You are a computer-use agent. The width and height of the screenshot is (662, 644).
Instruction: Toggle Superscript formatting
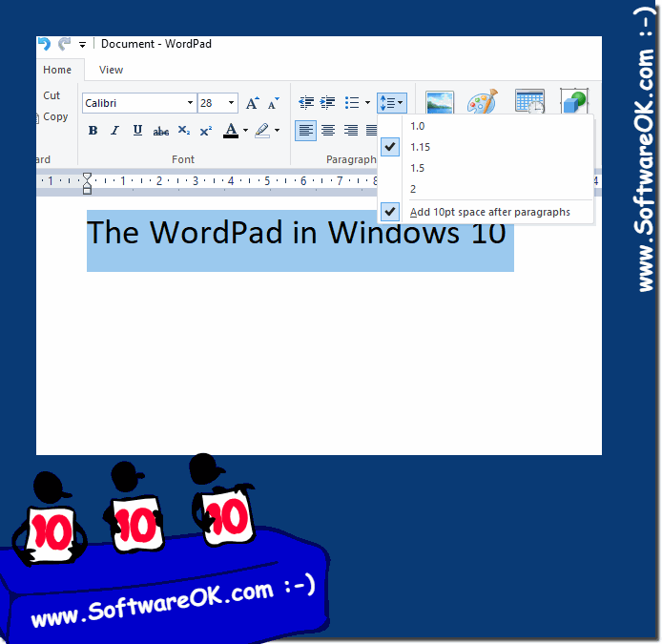pyautogui.click(x=206, y=131)
